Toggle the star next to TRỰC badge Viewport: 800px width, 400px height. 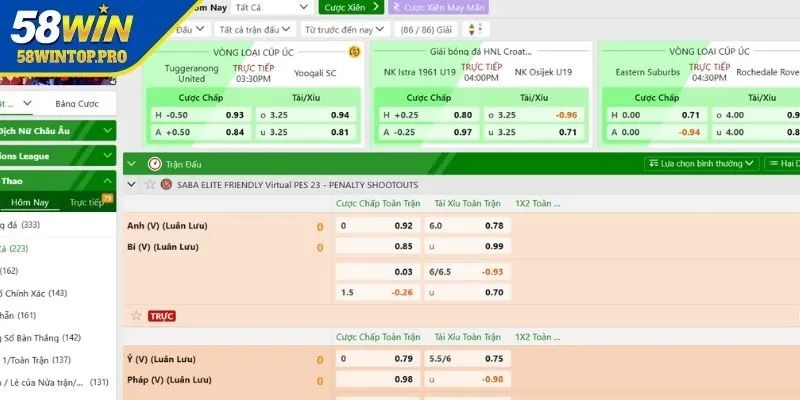pos(136,315)
